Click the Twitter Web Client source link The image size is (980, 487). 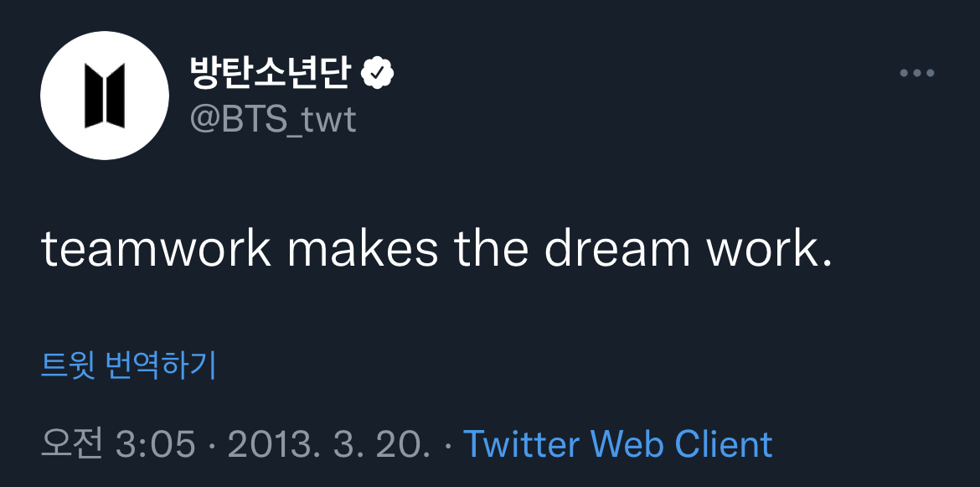tap(617, 443)
